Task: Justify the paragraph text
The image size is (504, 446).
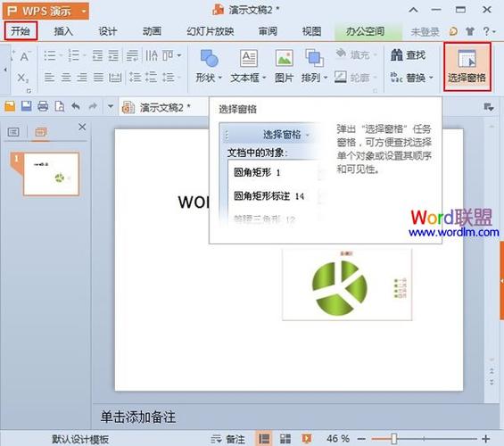Action: point(98,77)
